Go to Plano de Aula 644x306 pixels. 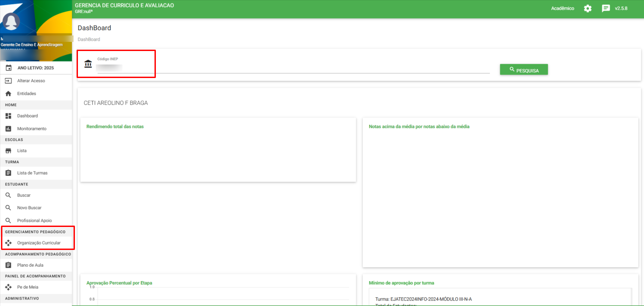point(30,265)
